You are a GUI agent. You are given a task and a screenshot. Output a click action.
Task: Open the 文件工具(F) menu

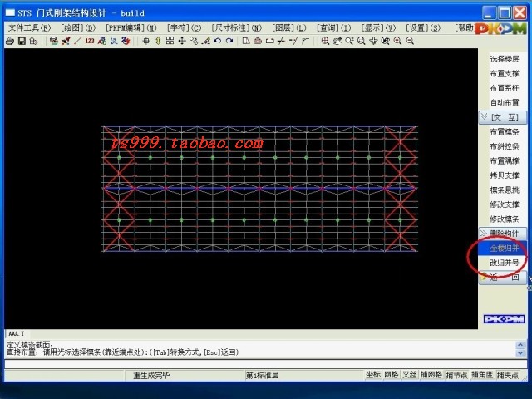(x=29, y=27)
